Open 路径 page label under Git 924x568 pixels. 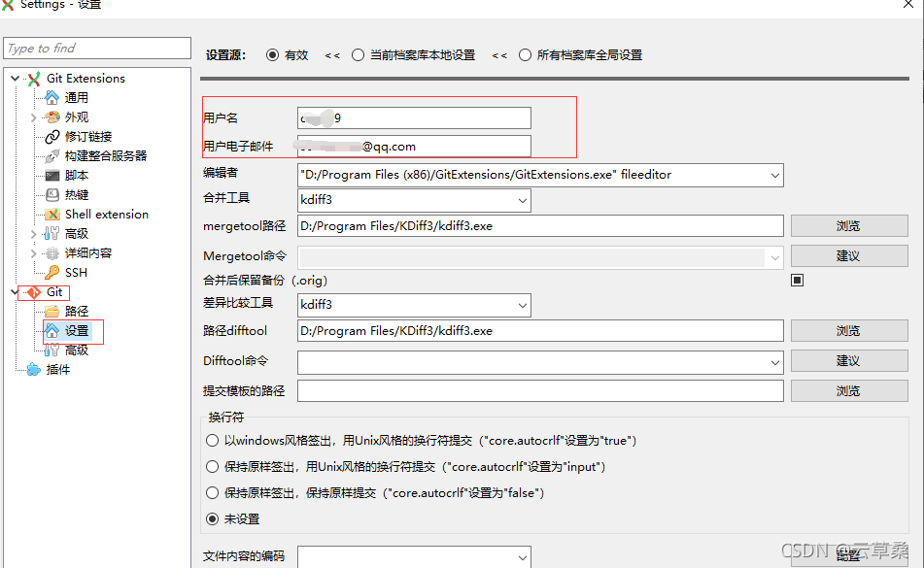pyautogui.click(x=77, y=312)
